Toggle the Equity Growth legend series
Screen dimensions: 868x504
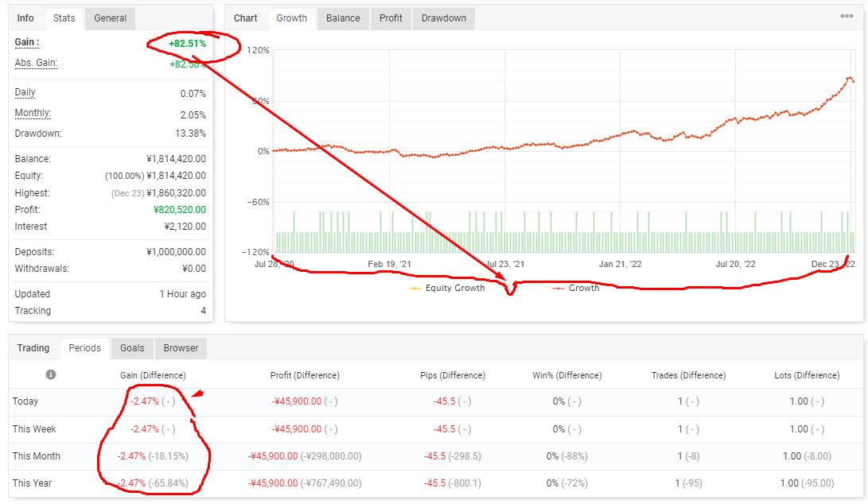447,288
